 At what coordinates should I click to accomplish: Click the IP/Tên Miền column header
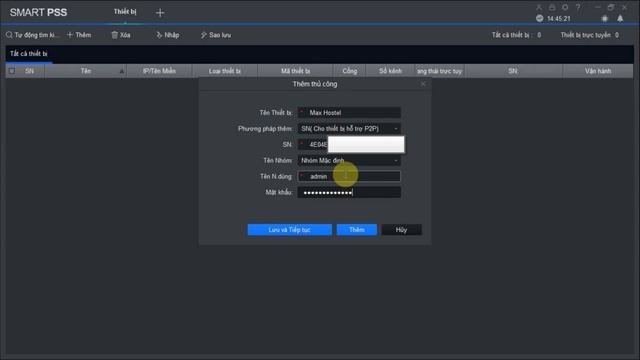point(159,71)
